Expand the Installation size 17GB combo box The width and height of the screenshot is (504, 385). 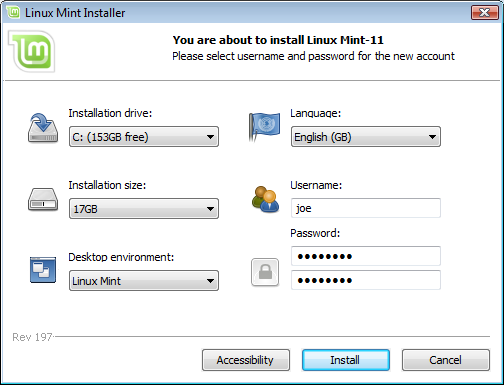(x=144, y=209)
